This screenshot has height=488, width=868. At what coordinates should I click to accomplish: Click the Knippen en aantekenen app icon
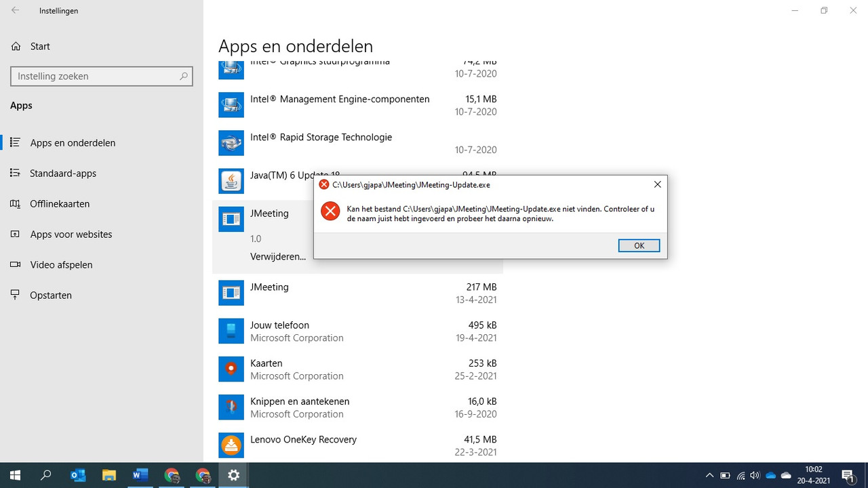[x=231, y=407]
